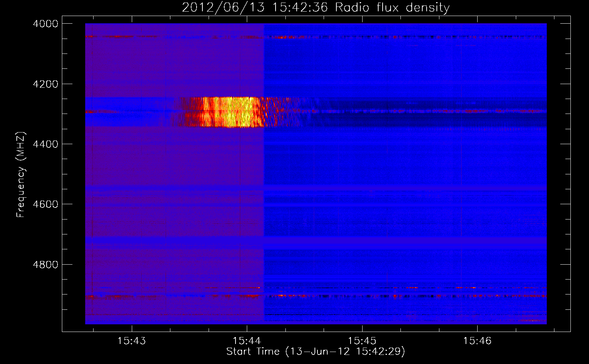Click the 4400 frequency axis label
Screen dimensions: 589x364
click(x=46, y=144)
